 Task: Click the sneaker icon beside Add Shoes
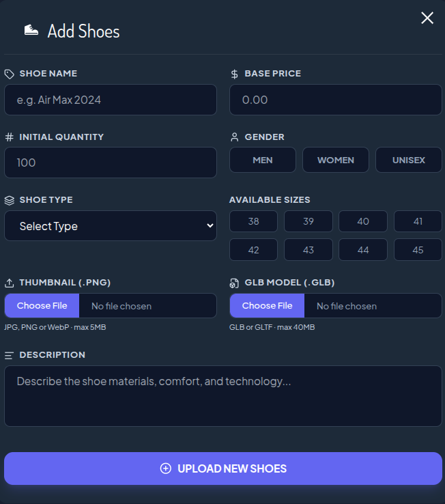click(31, 31)
